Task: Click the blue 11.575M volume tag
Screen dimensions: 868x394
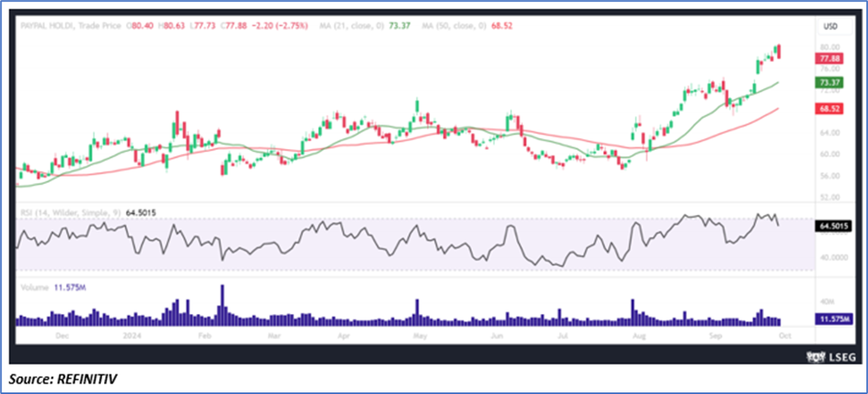Action: [832, 319]
